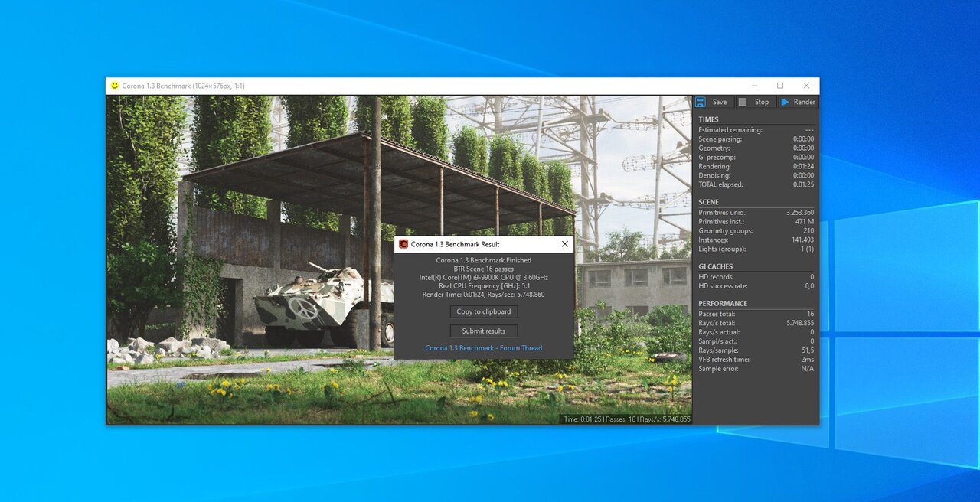Click the Rays/s total 5.748.855 row
The image size is (980, 502).
coord(756,323)
